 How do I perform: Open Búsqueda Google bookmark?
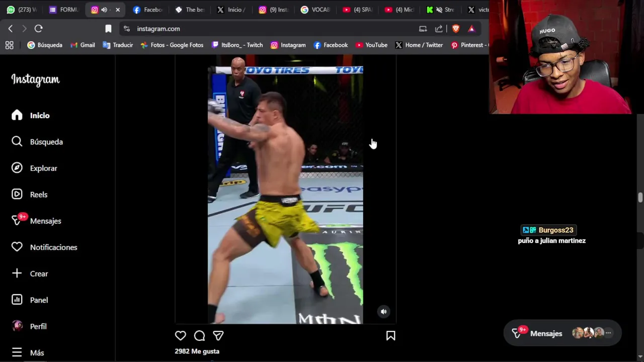click(x=45, y=45)
